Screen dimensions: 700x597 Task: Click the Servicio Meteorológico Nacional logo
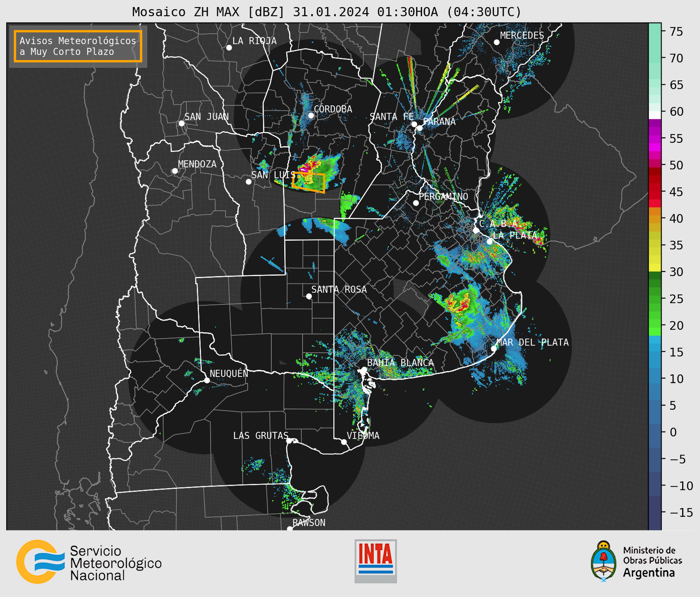click(x=89, y=562)
